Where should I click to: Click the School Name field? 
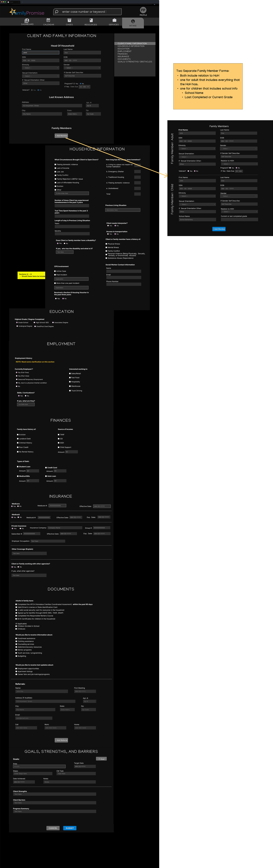197,220
